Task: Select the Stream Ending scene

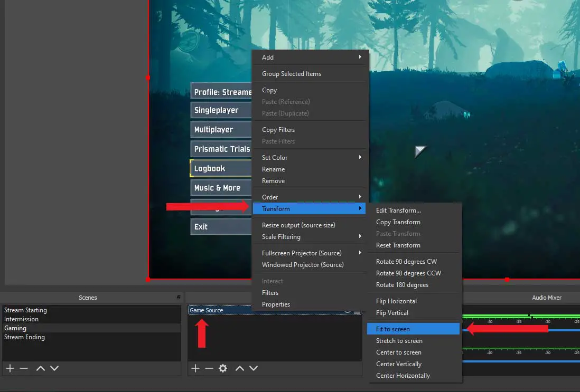Action: pyautogui.click(x=91, y=337)
